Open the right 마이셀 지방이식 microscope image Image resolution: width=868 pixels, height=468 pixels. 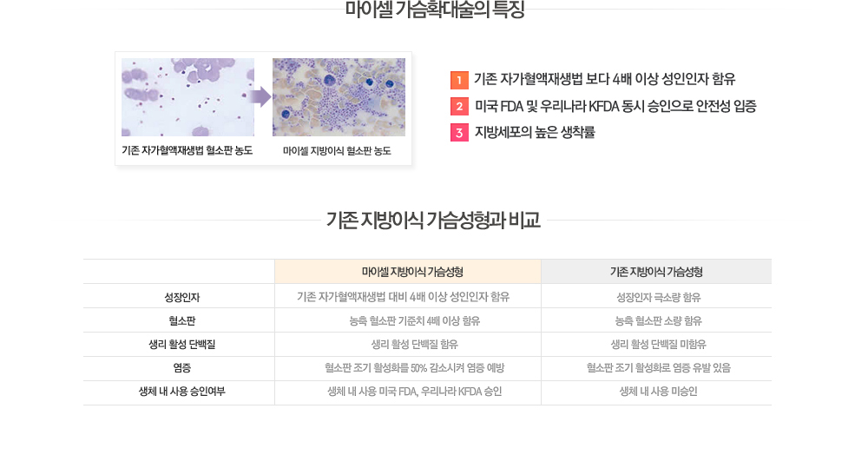(x=339, y=97)
